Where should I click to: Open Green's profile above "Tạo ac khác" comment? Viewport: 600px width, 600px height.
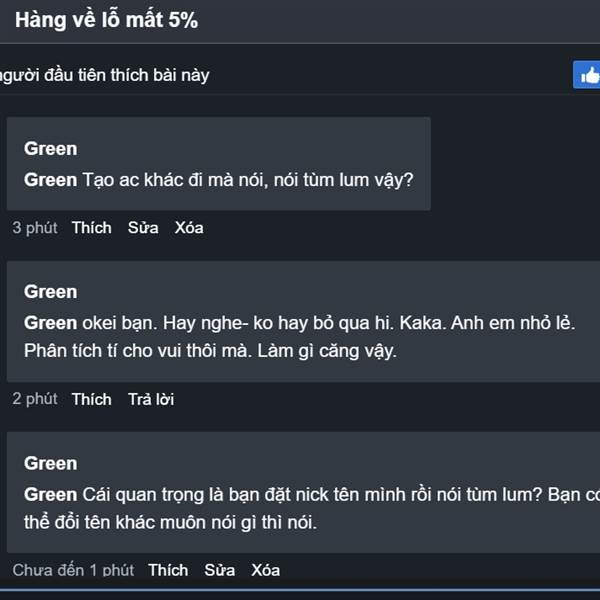coord(50,149)
